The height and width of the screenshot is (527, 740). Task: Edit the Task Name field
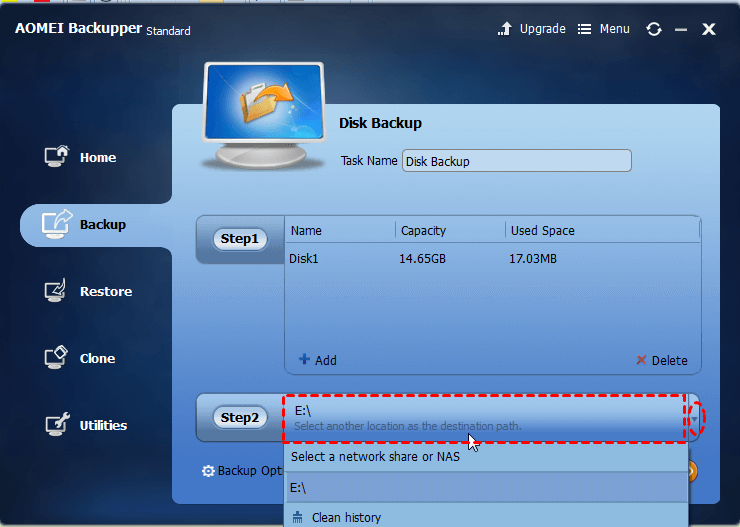pyautogui.click(x=517, y=161)
